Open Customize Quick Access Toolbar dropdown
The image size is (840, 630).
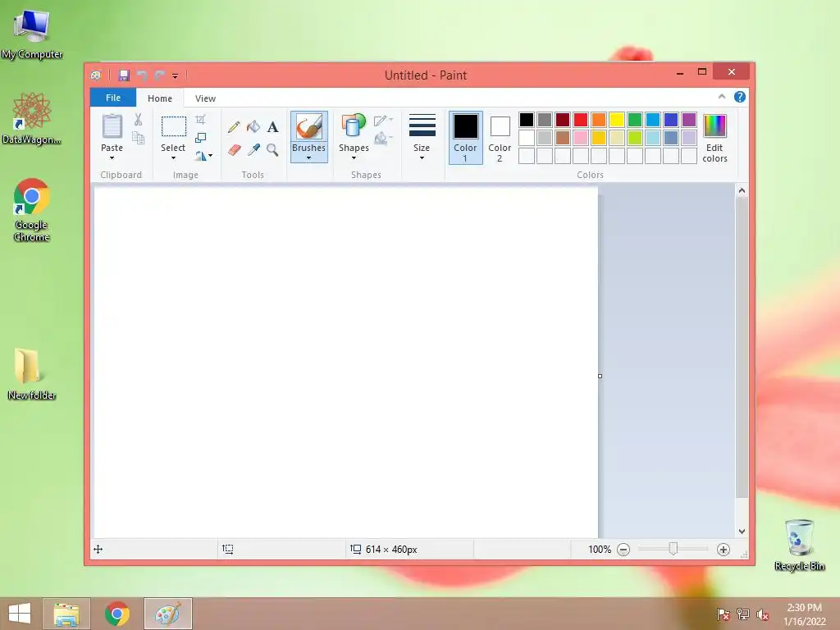pyautogui.click(x=175, y=76)
